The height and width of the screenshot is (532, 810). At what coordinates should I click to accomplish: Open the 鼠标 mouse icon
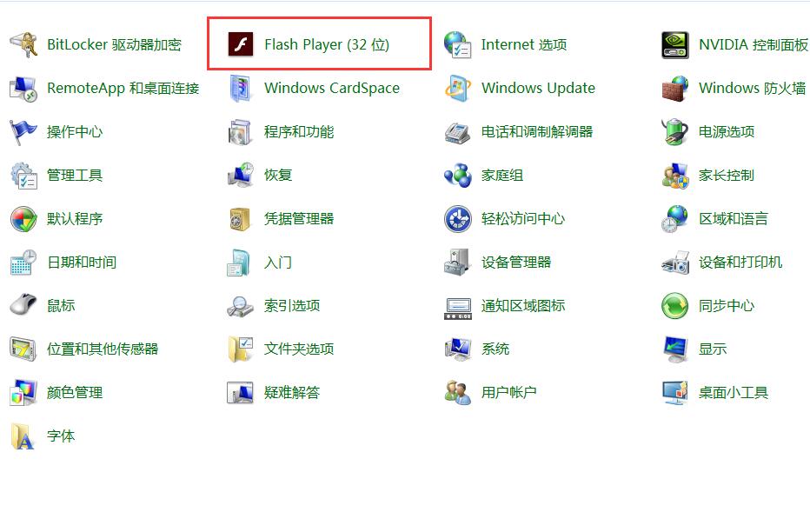coord(23,305)
